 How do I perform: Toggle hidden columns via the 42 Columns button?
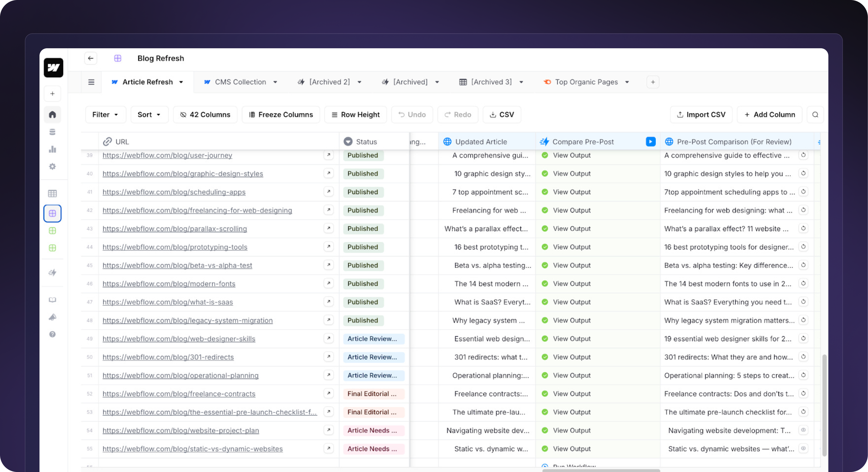click(205, 115)
